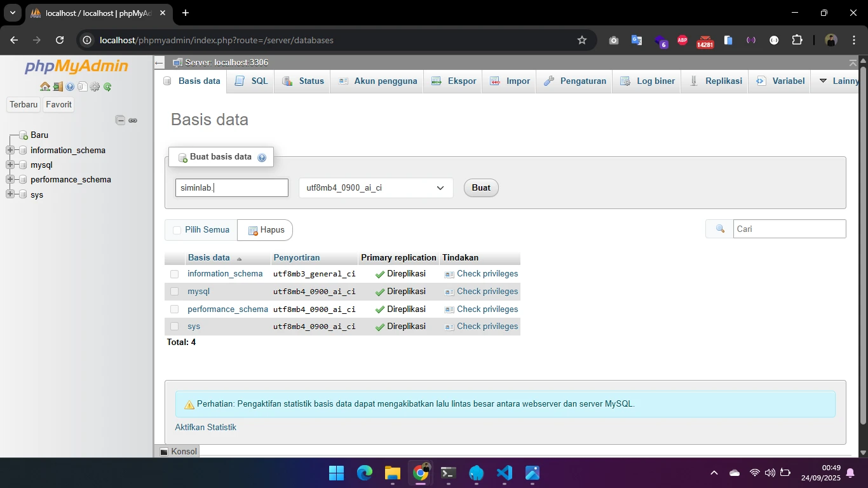Collapse all navigation tree items icon

tap(119, 120)
